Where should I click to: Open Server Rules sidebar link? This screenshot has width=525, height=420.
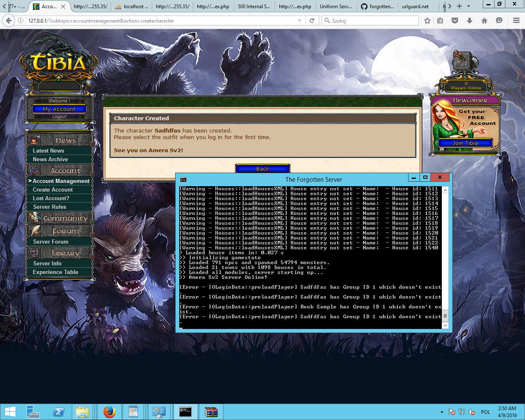[49, 207]
